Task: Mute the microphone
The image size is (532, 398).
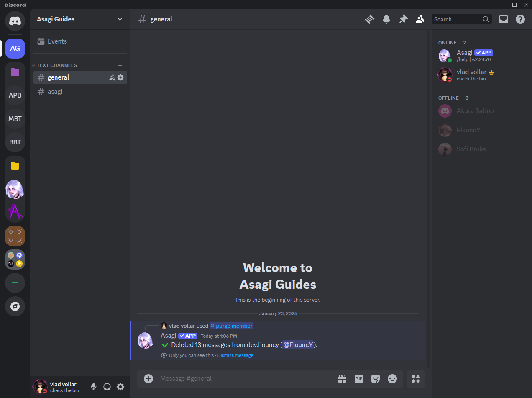Action: coord(94,387)
